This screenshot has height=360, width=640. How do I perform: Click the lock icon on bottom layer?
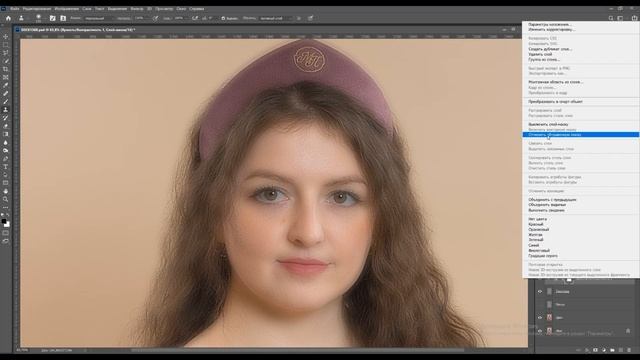tap(628, 331)
